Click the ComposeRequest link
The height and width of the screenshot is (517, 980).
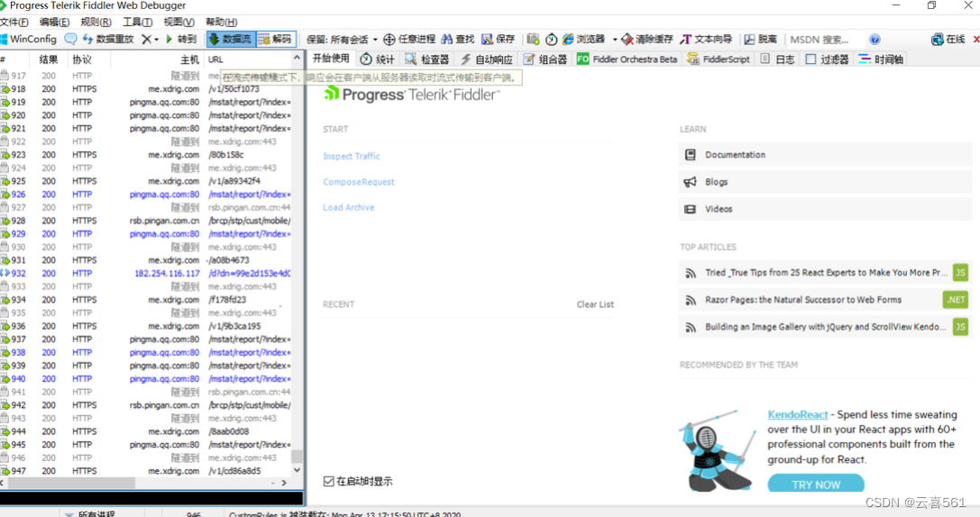pos(359,182)
